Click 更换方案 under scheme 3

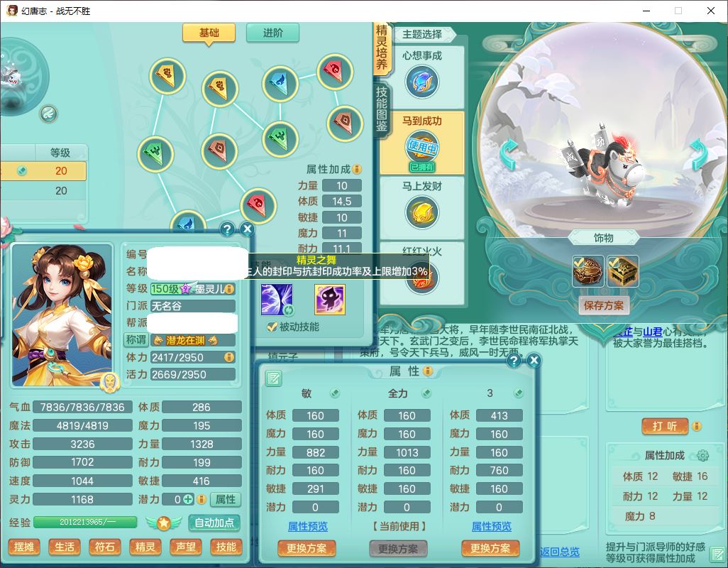(x=490, y=549)
